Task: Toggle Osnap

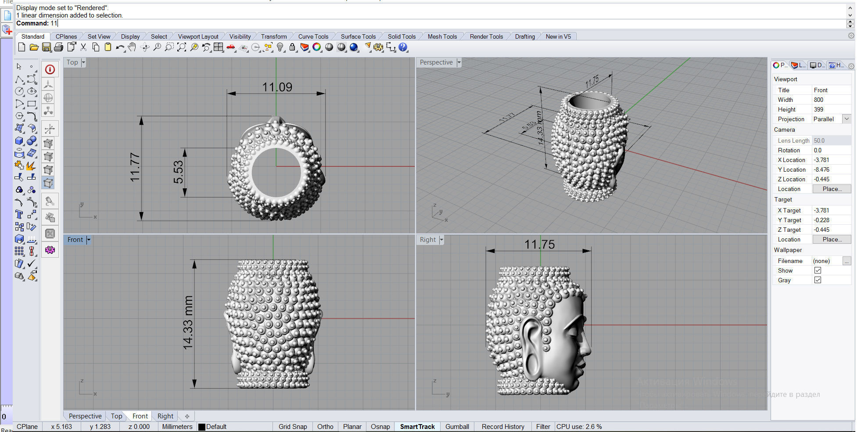Action: click(x=380, y=426)
